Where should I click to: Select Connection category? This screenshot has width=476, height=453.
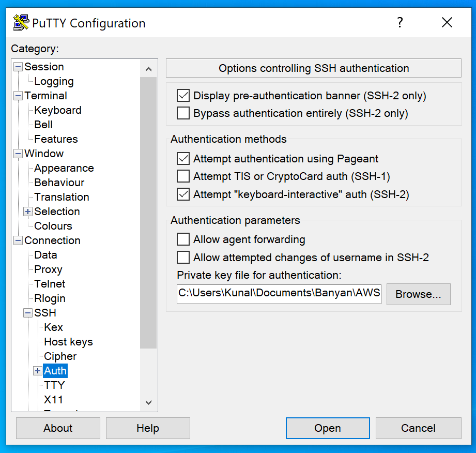52,240
